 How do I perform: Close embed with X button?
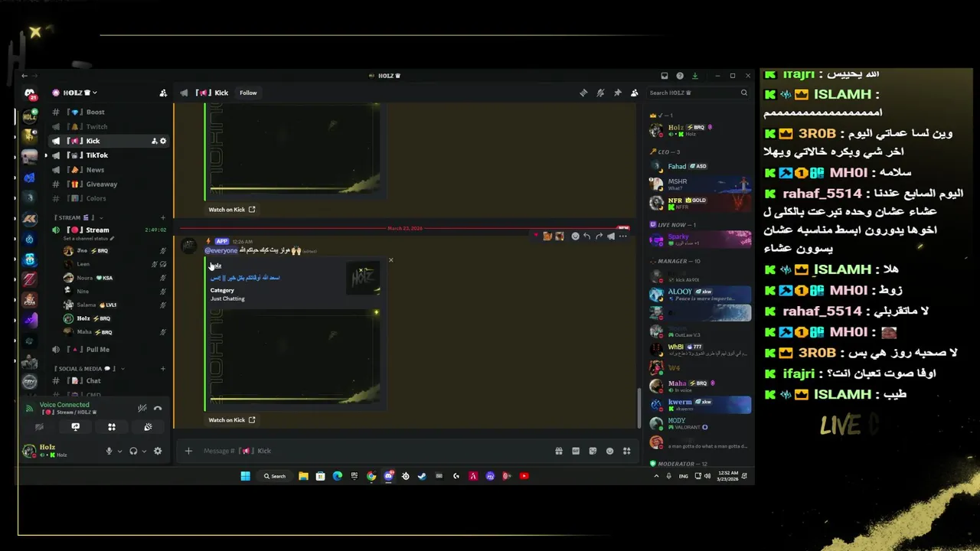coord(390,260)
